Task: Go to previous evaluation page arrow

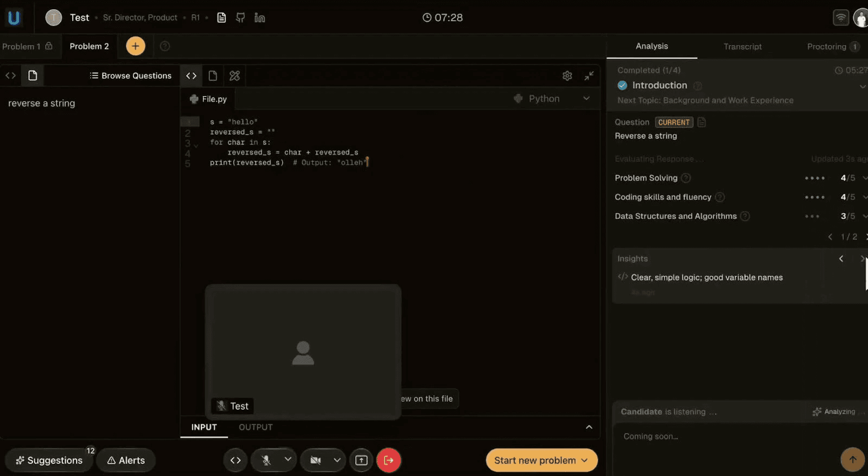Action: coord(830,237)
